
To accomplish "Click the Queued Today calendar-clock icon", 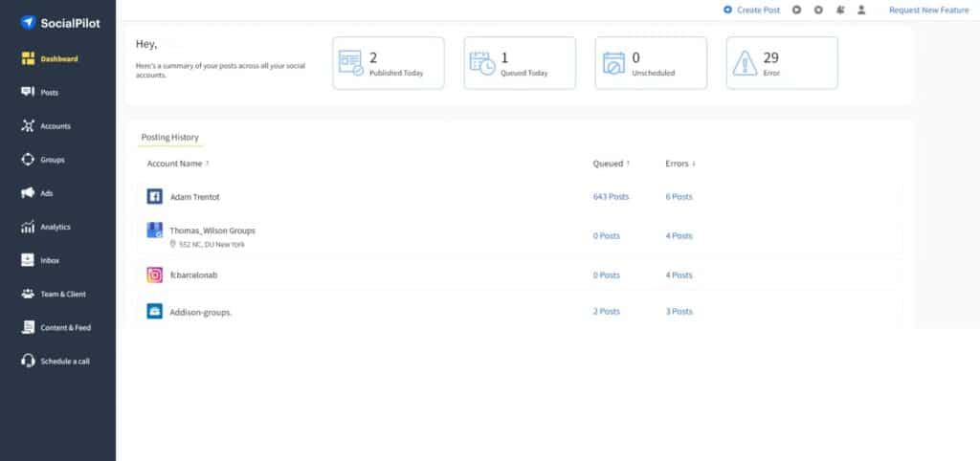I will coord(482,63).
